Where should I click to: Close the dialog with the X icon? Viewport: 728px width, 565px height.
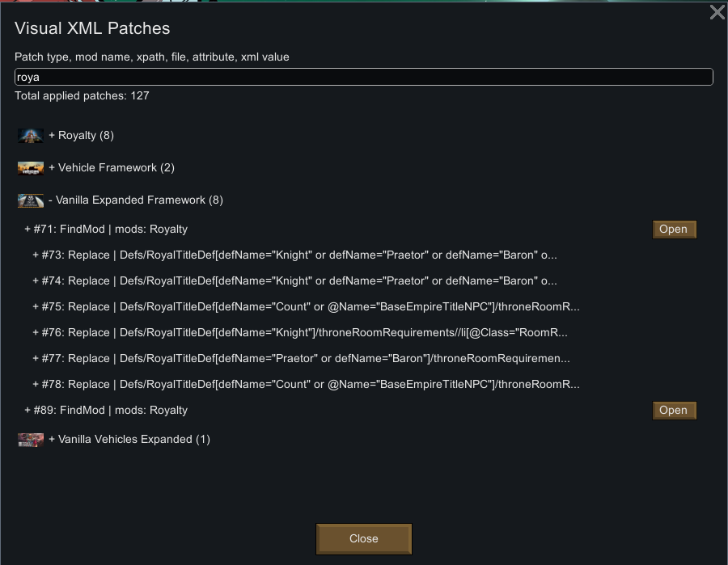(717, 12)
